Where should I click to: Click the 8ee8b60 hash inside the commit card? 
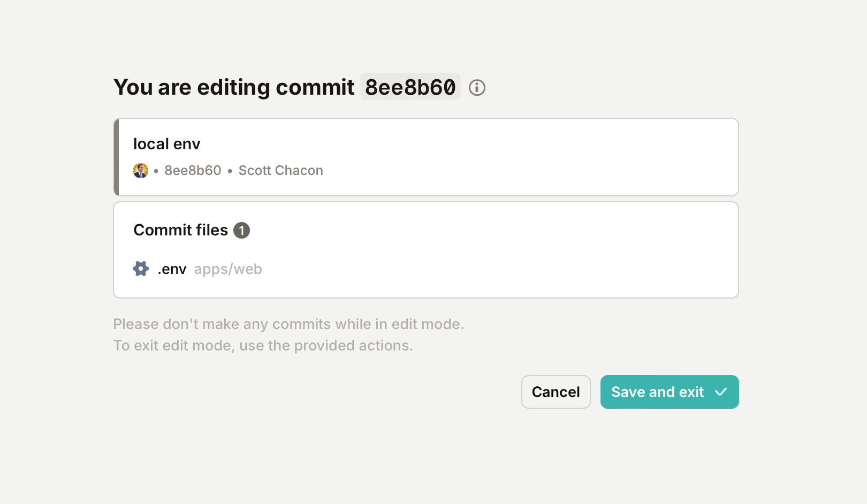tap(193, 171)
